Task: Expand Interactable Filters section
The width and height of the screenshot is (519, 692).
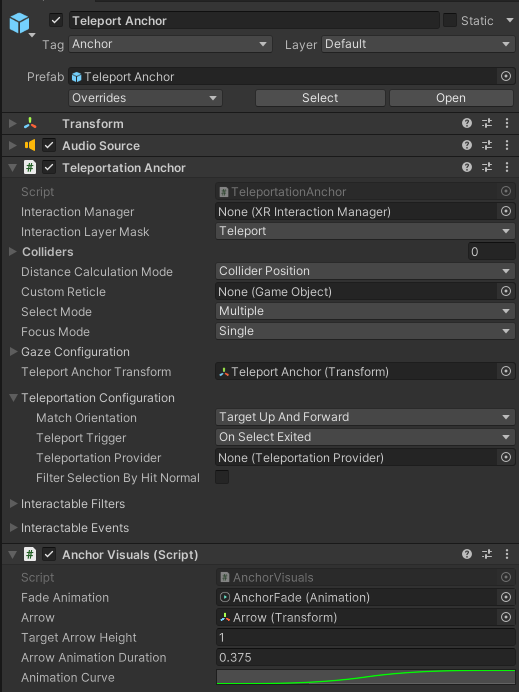Action: 13,504
